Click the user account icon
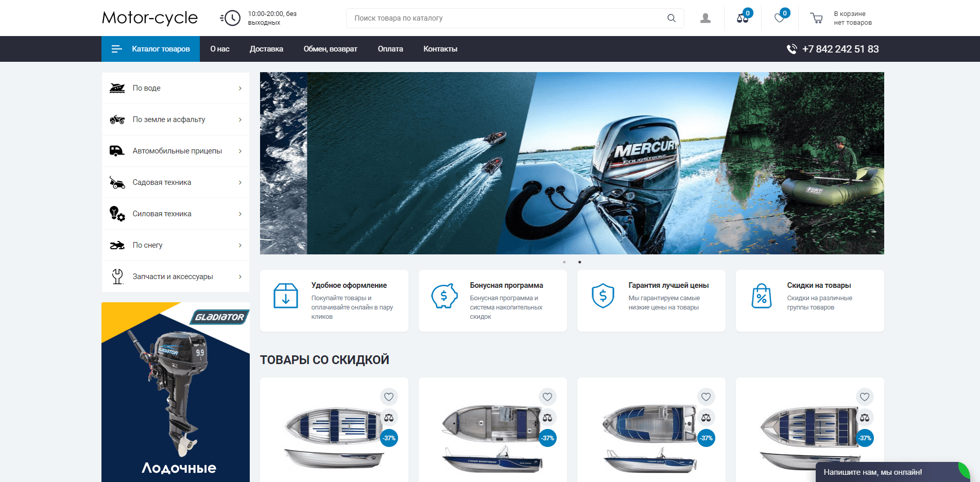Image resolution: width=980 pixels, height=482 pixels. (705, 18)
